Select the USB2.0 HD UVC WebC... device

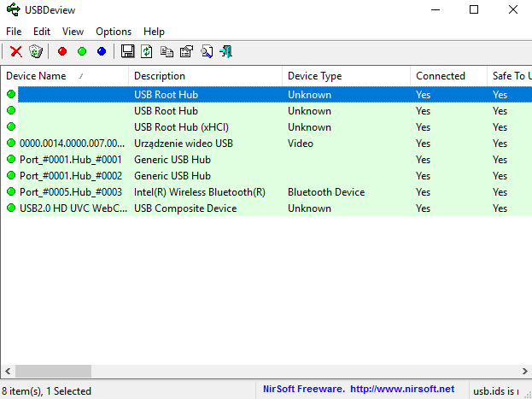(73, 208)
